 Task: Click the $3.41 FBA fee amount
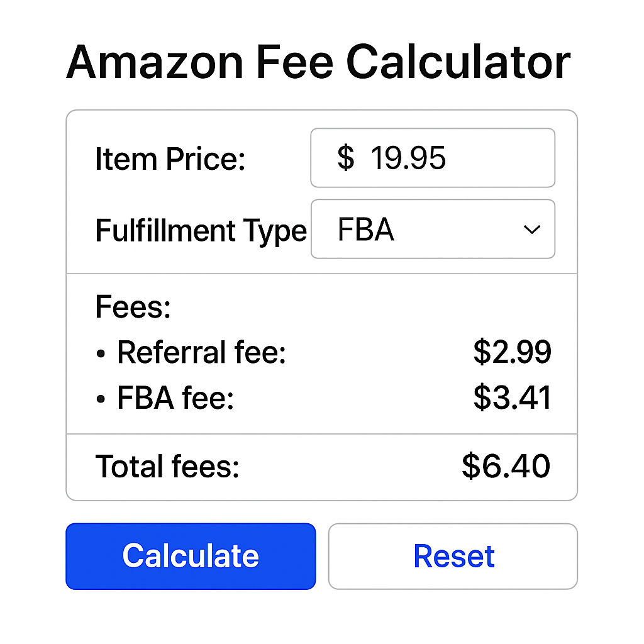(513, 398)
